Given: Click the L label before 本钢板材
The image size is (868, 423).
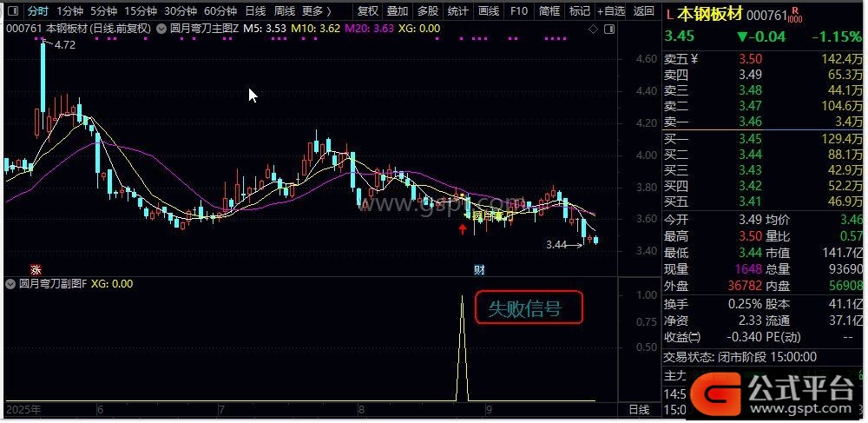Looking at the screenshot, I should coord(668,16).
